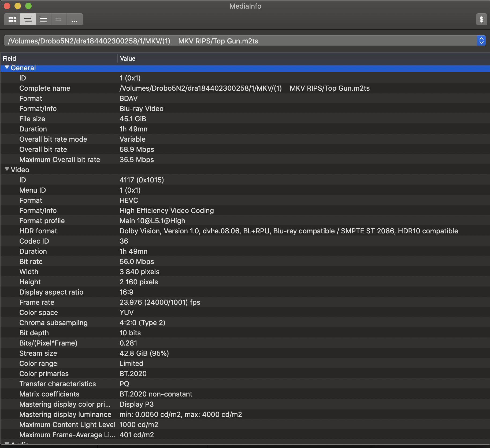490x448 pixels.
Task: Click the 0.281 Bits/(Pixel*Frame) value
Action: tap(128, 343)
